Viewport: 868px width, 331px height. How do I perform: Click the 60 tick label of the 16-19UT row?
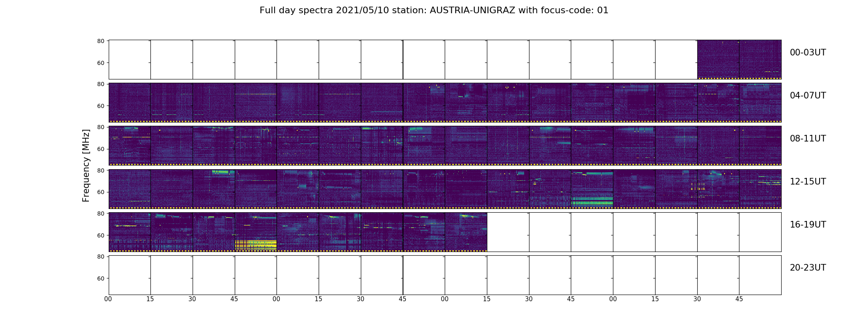point(100,235)
